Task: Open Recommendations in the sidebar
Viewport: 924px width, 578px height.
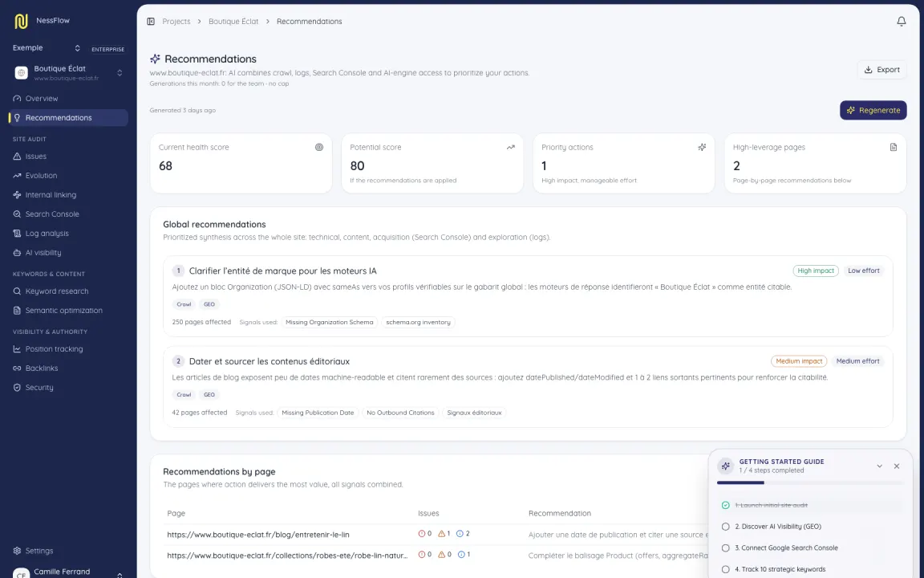Action: 68,118
